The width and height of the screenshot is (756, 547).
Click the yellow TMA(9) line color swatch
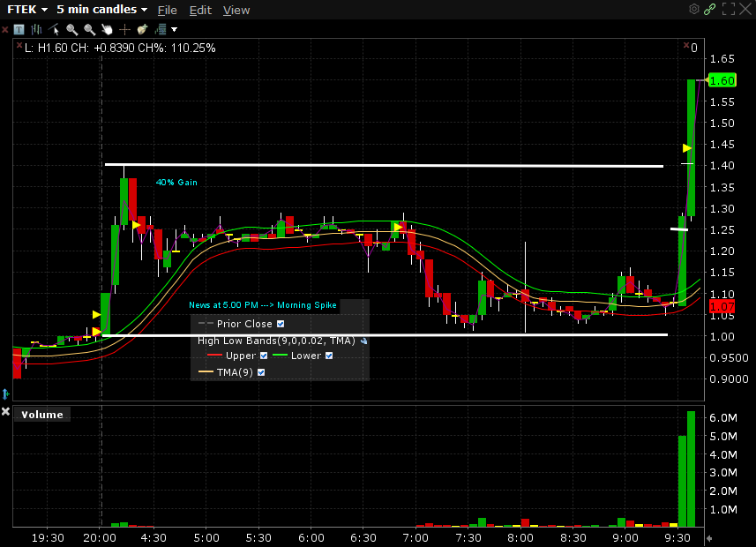click(206, 372)
